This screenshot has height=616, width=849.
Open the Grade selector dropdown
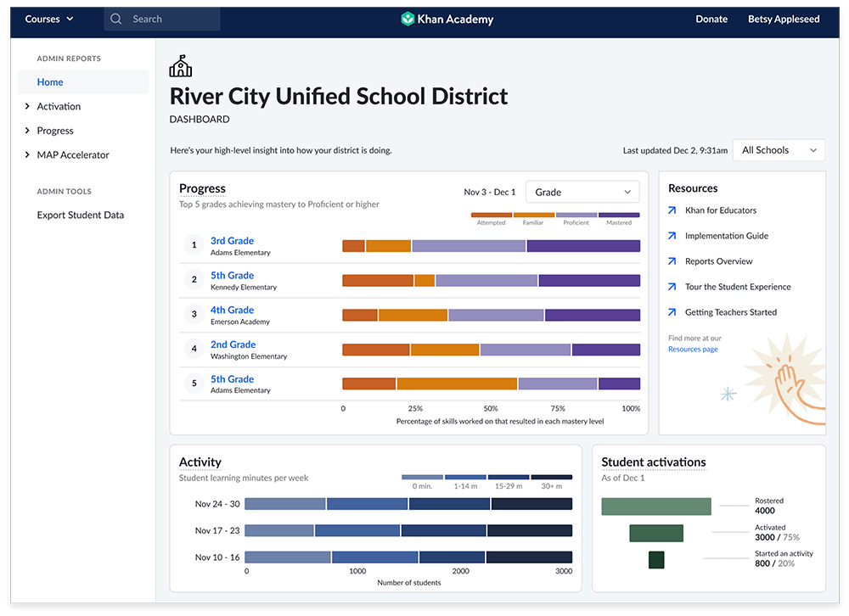click(582, 193)
